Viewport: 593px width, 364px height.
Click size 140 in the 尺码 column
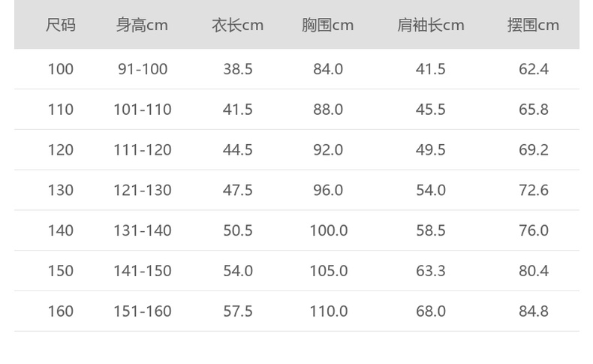pyautogui.click(x=61, y=230)
